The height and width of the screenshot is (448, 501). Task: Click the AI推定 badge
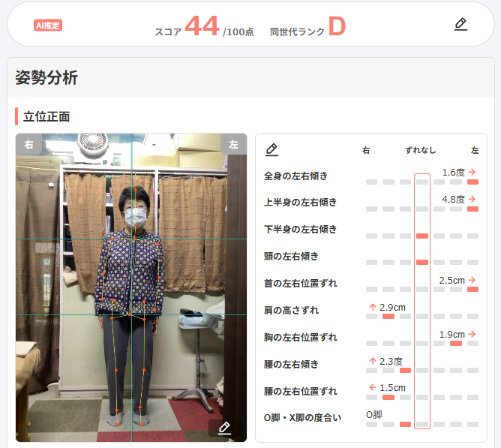(48, 26)
